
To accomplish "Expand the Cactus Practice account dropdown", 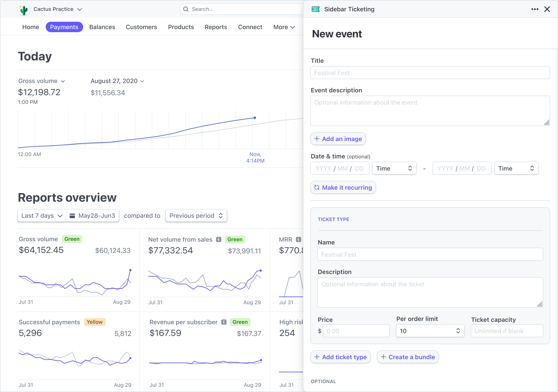I will tap(80, 9).
